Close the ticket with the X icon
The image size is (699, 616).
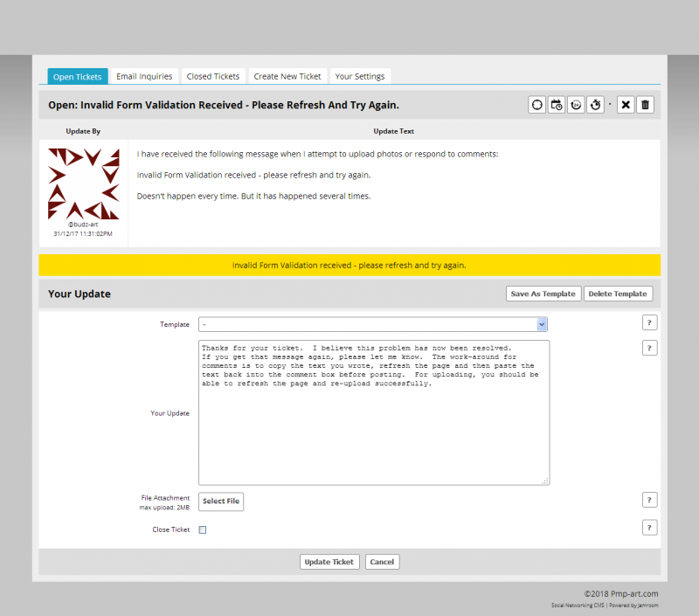pos(626,105)
